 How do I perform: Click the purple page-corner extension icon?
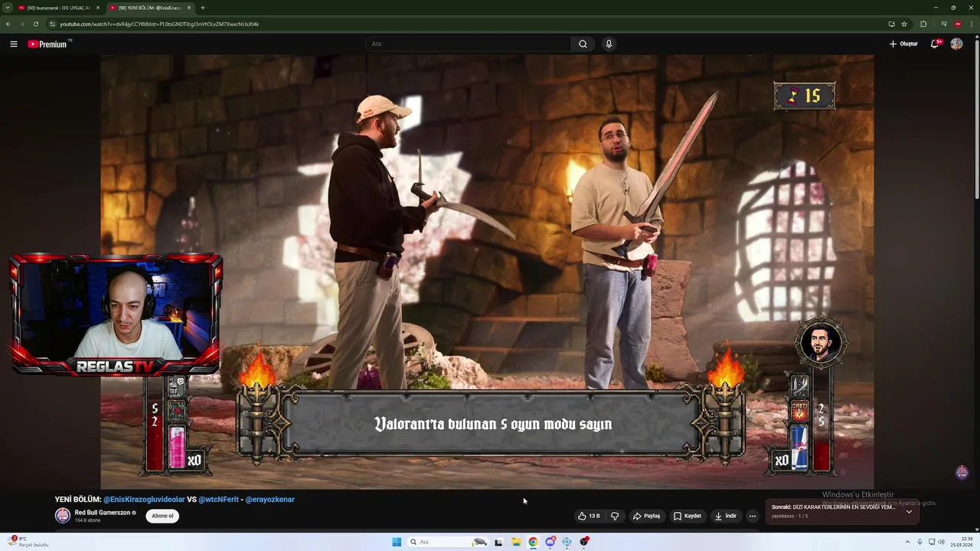[x=962, y=472]
